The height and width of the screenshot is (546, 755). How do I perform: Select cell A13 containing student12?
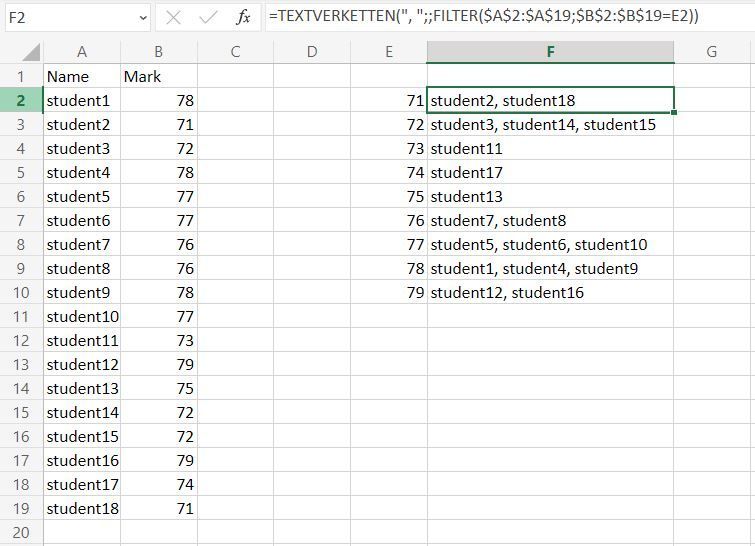(82, 364)
